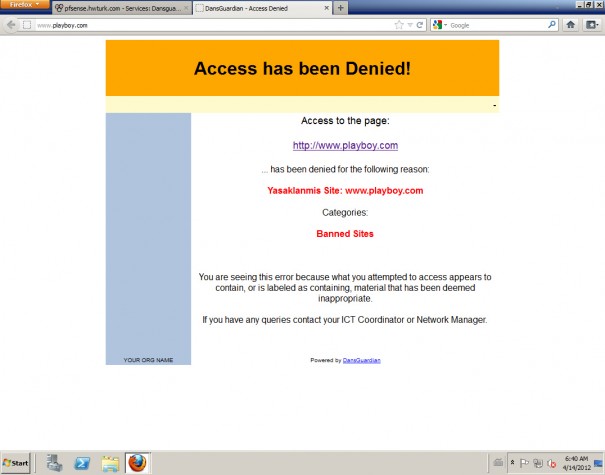605x475 pixels.
Task: Open the Google search engine selector
Action: [x=439, y=25]
